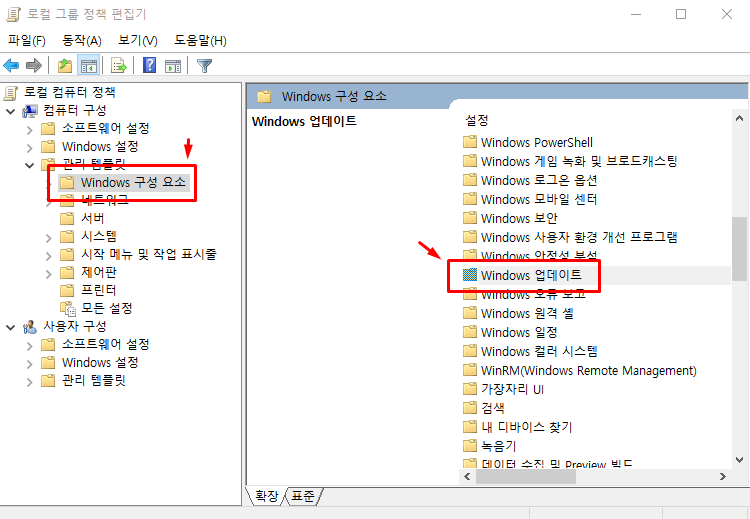Viewport: 750px width, 519px height.
Task: Expand 시작 메뉴 및 작업 표시줄 node
Action: click(x=48, y=256)
